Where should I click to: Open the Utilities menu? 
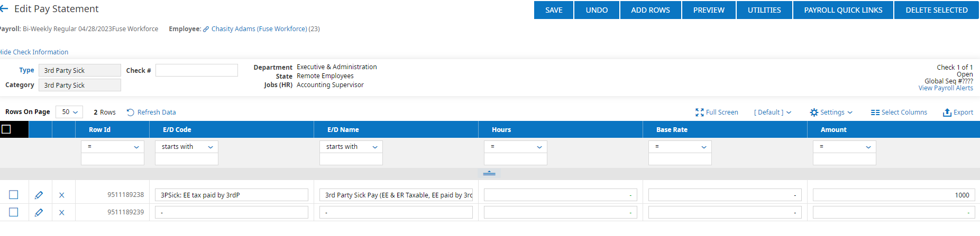coord(764,10)
